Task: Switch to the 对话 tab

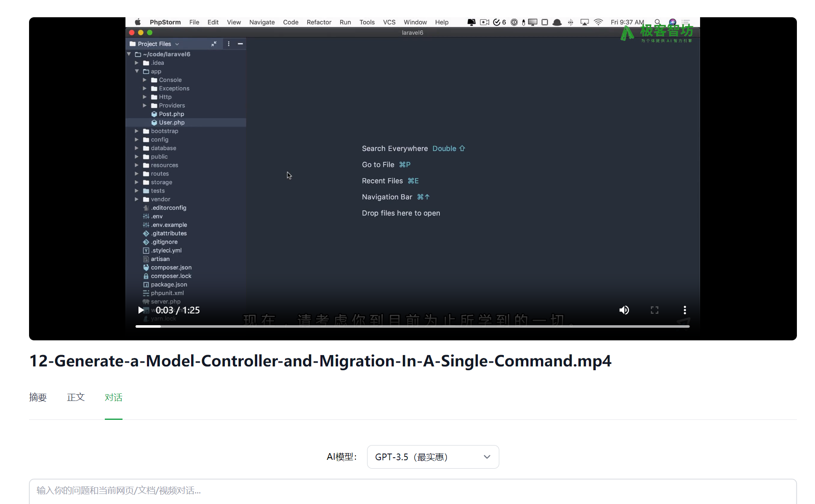Action: tap(114, 397)
